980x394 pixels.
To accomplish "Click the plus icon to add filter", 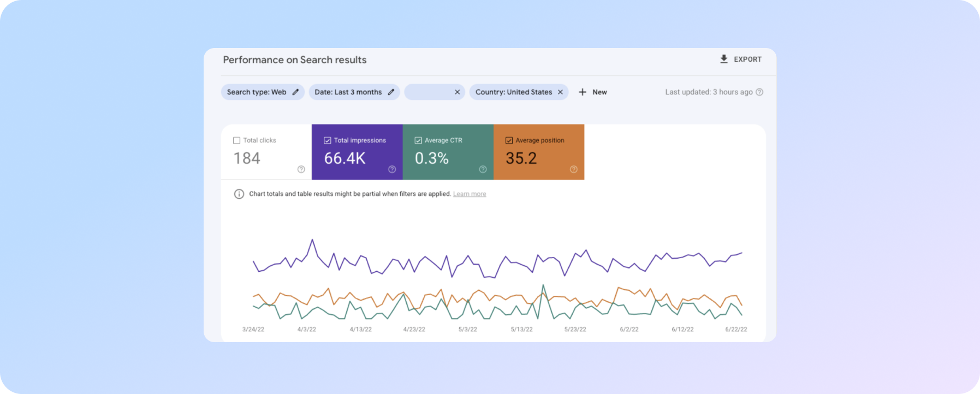I will point(583,92).
